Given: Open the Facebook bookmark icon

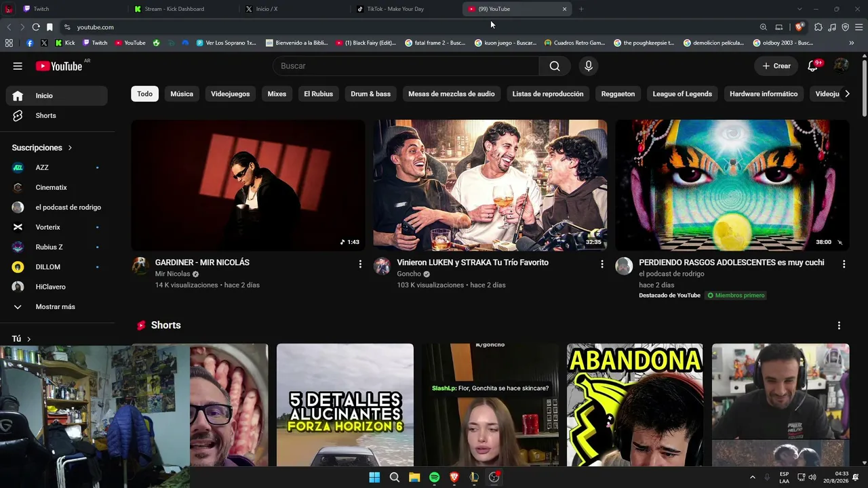Looking at the screenshot, I should pos(30,43).
